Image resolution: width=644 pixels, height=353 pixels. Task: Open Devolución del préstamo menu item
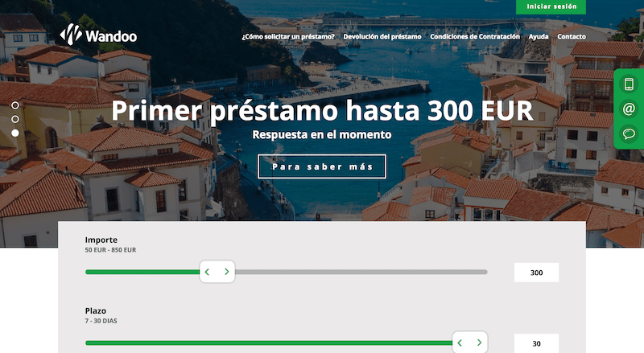click(x=382, y=36)
